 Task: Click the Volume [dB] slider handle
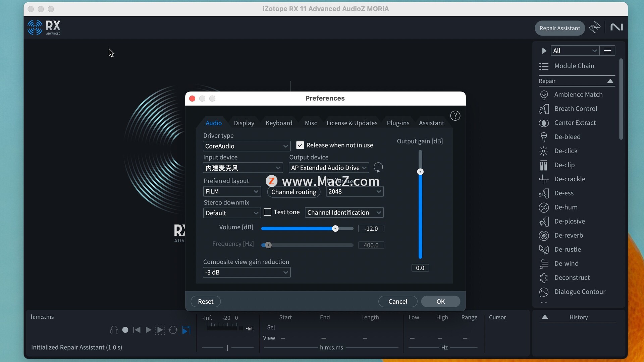click(x=335, y=229)
